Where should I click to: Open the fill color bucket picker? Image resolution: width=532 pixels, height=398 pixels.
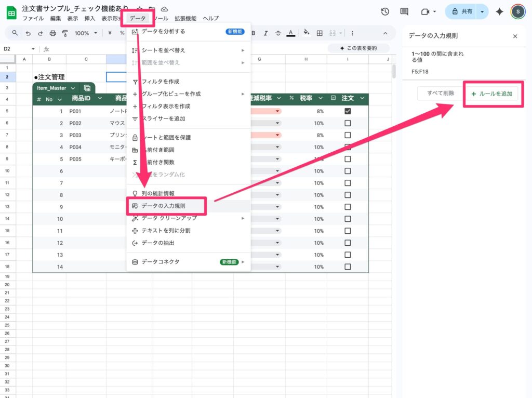(x=306, y=33)
